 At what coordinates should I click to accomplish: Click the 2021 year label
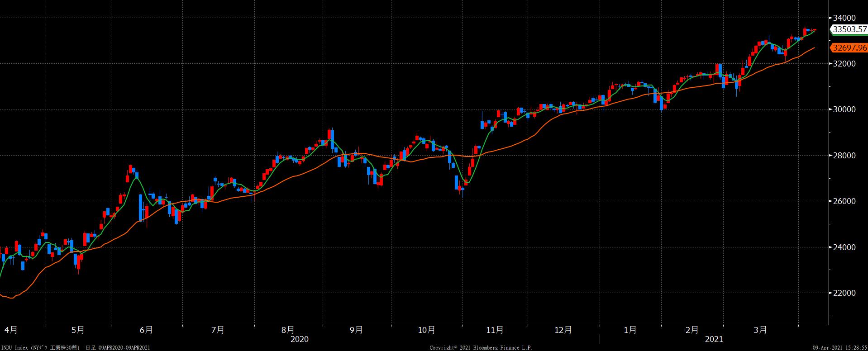[714, 339]
